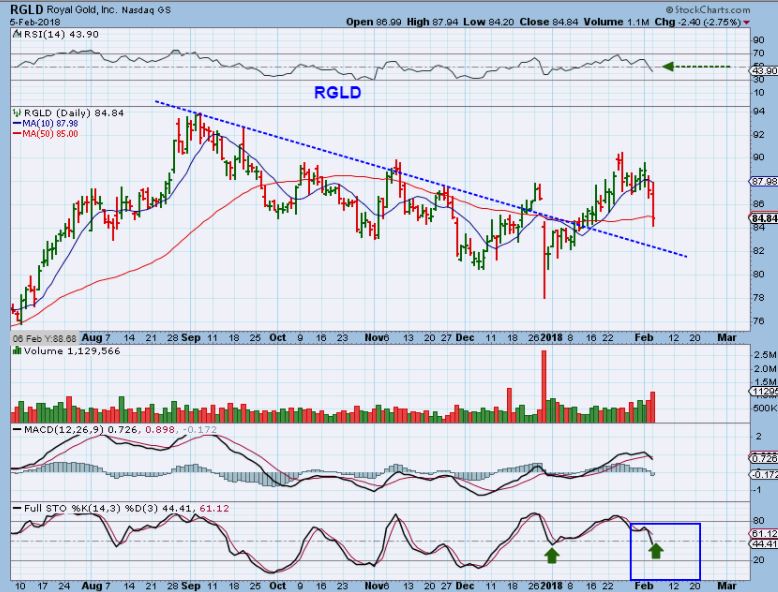Click the Chg -2.40 (-2.75%) header value

[x=697, y=22]
